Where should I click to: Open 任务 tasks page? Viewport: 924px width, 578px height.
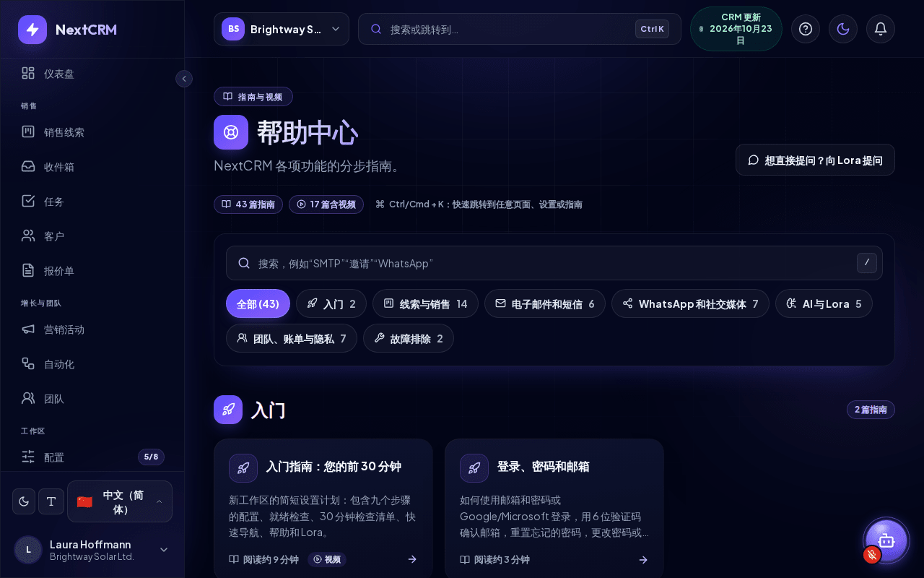coord(92,202)
